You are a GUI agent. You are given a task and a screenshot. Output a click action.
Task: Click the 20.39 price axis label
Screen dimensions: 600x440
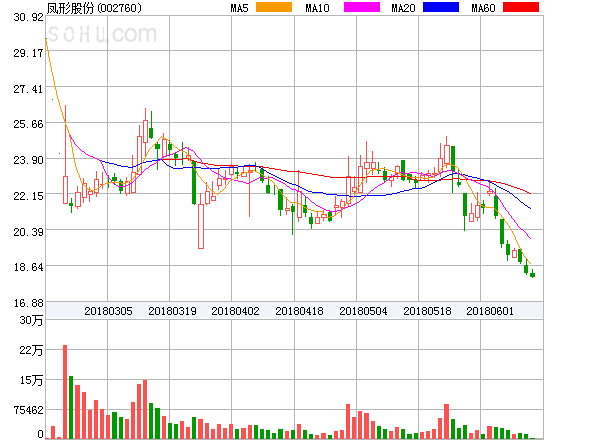click(28, 231)
